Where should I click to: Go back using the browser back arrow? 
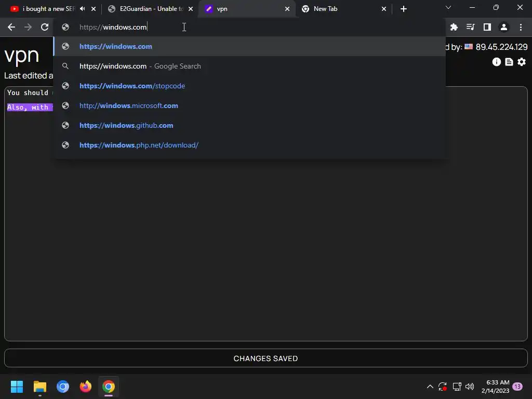click(x=11, y=27)
